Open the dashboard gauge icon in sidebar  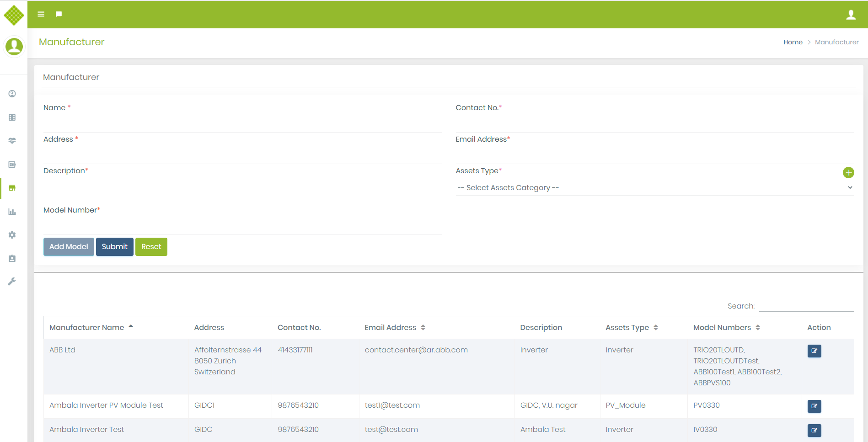(x=11, y=94)
